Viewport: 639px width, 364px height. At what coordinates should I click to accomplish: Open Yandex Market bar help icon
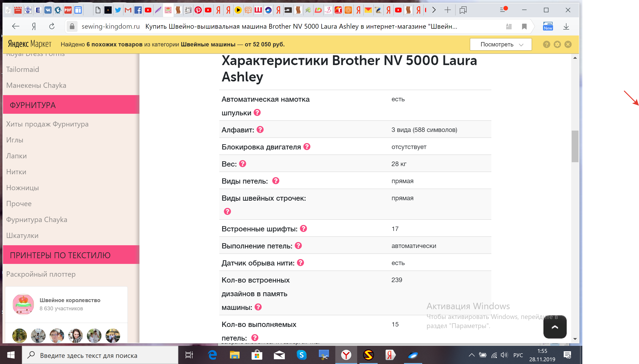tap(546, 45)
